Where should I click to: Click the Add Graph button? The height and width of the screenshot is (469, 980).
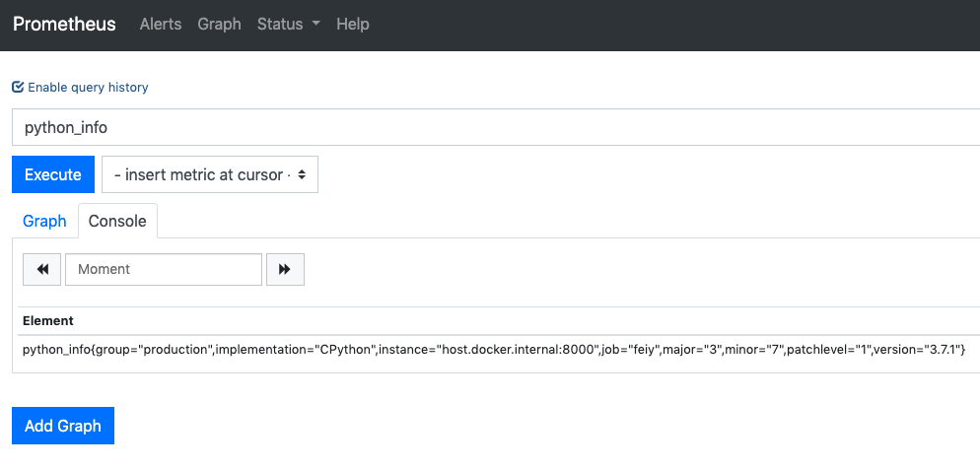[63, 426]
